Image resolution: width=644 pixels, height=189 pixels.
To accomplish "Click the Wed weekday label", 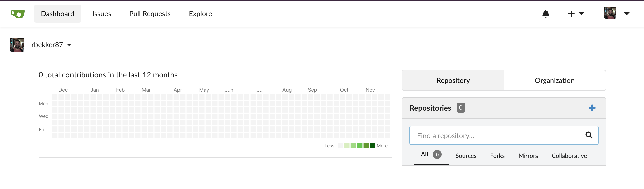I will [x=44, y=116].
